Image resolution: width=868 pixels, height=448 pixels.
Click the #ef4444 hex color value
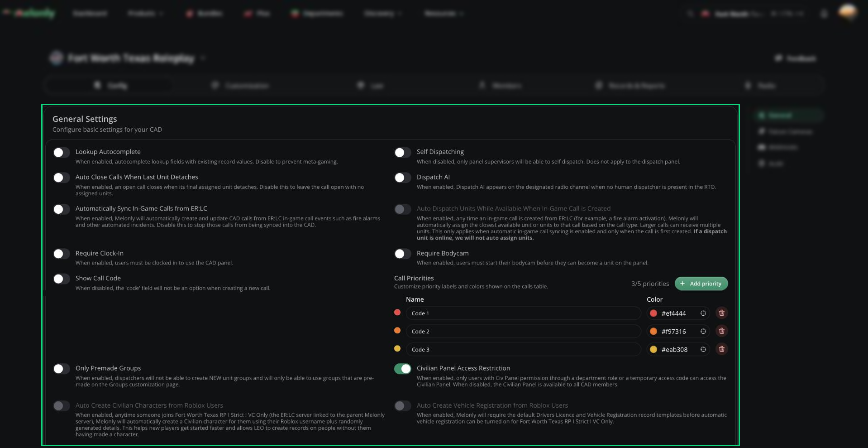click(x=673, y=313)
